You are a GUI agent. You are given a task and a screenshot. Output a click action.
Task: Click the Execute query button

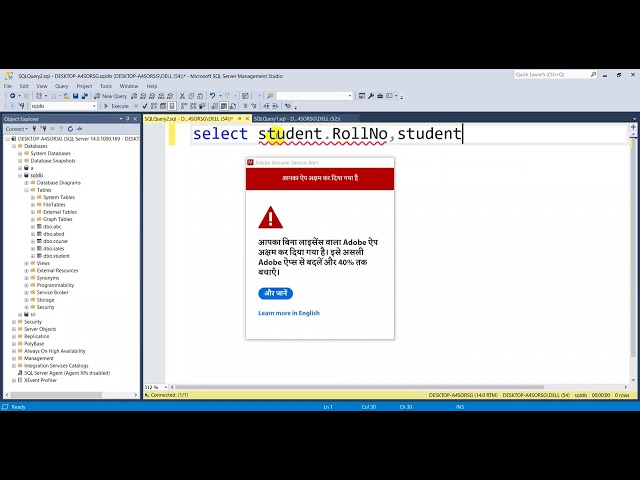click(x=116, y=106)
